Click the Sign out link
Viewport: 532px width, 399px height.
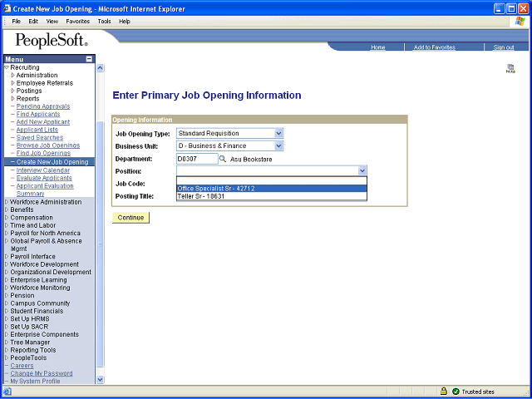tap(504, 47)
